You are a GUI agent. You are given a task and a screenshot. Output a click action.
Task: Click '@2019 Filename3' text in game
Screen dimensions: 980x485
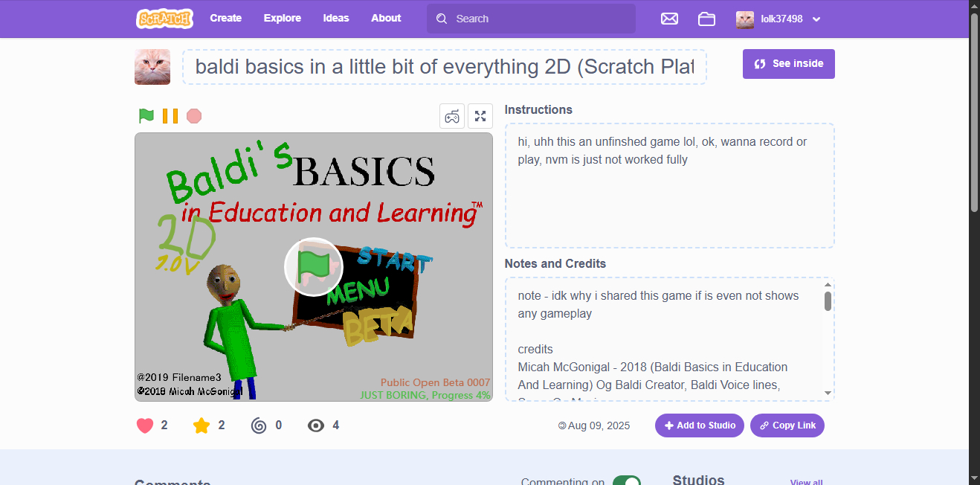tap(179, 377)
